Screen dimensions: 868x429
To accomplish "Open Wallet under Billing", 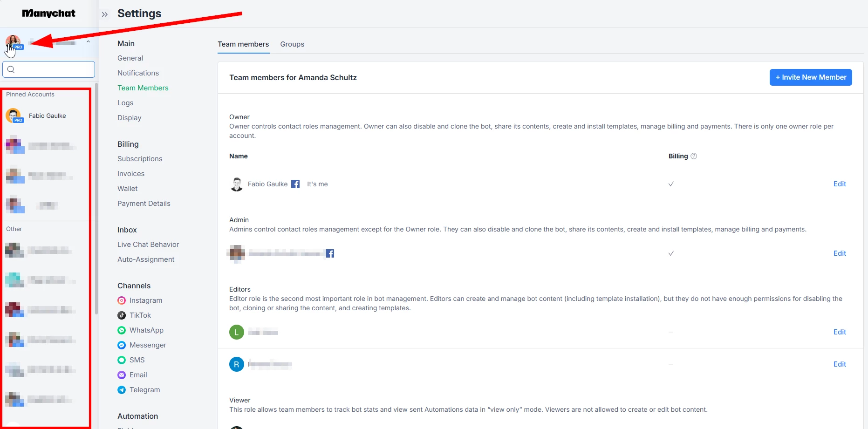I will coord(127,189).
